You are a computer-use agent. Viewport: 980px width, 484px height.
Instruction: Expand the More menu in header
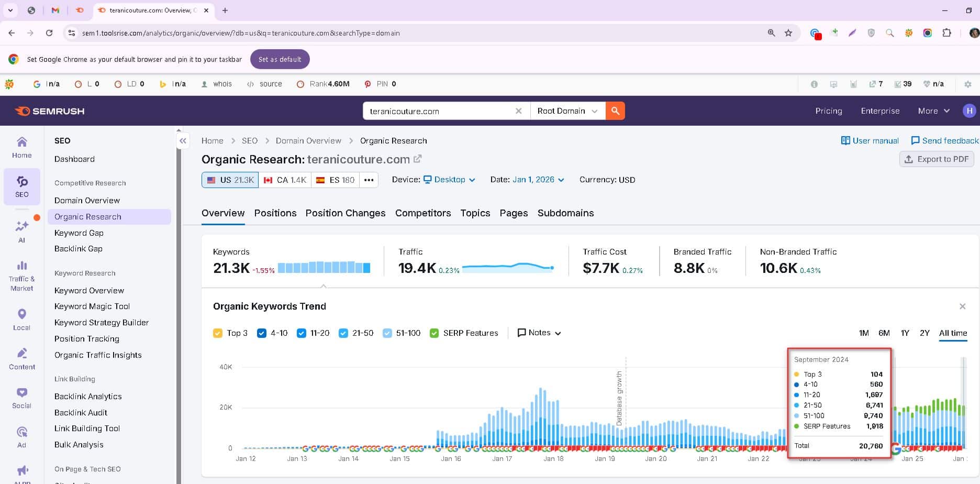(933, 111)
